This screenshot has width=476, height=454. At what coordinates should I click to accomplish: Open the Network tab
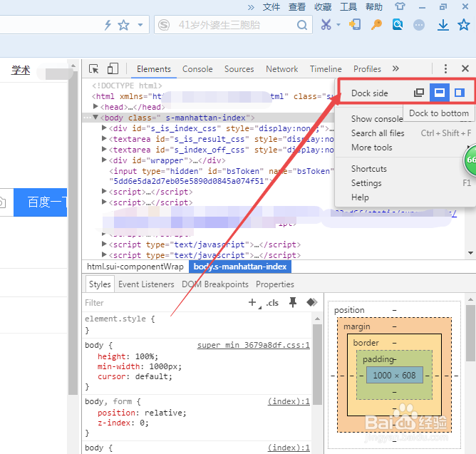(281, 69)
